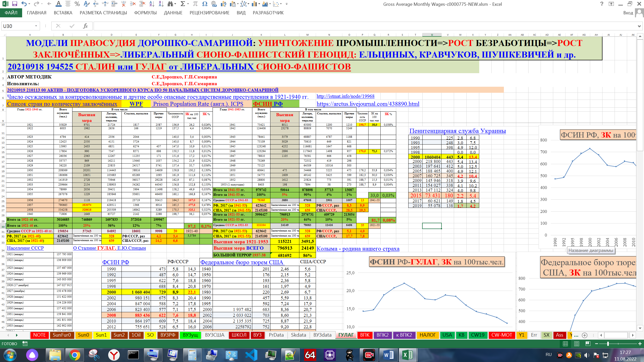This screenshot has height=362, width=644.
Task: Click the font color A icon
Action: pos(58,4)
